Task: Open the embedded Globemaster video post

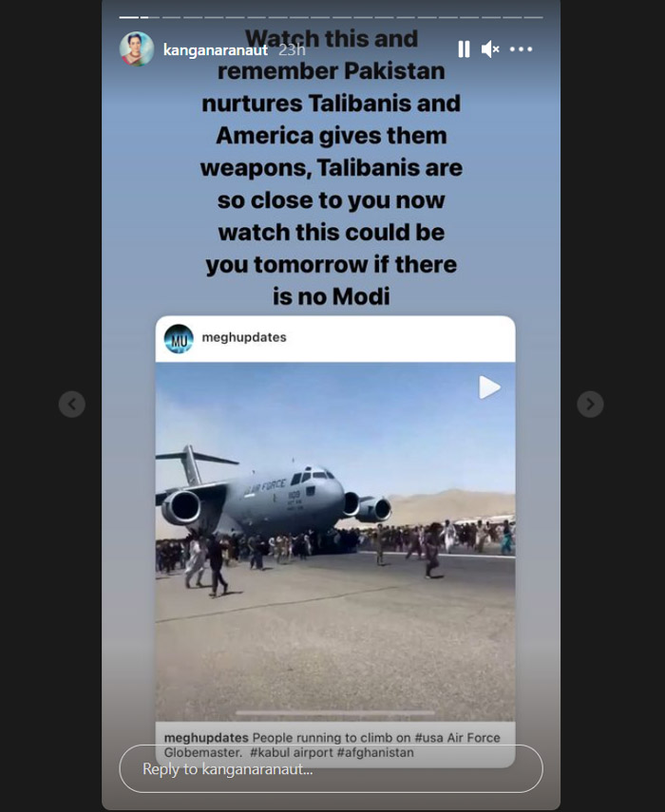Action: (x=335, y=541)
